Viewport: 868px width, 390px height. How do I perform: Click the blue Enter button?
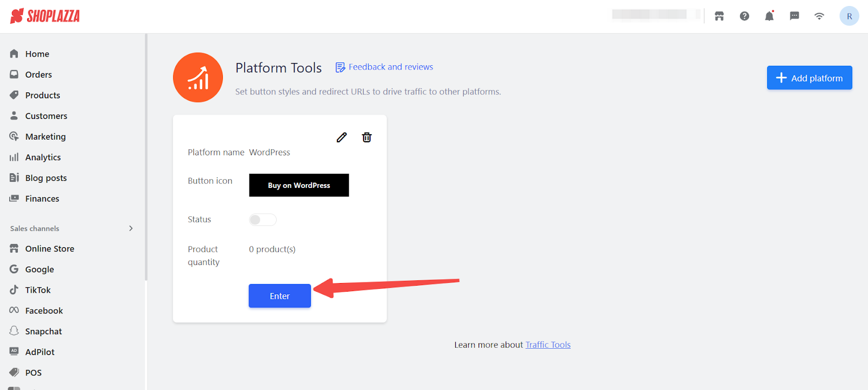tap(280, 296)
